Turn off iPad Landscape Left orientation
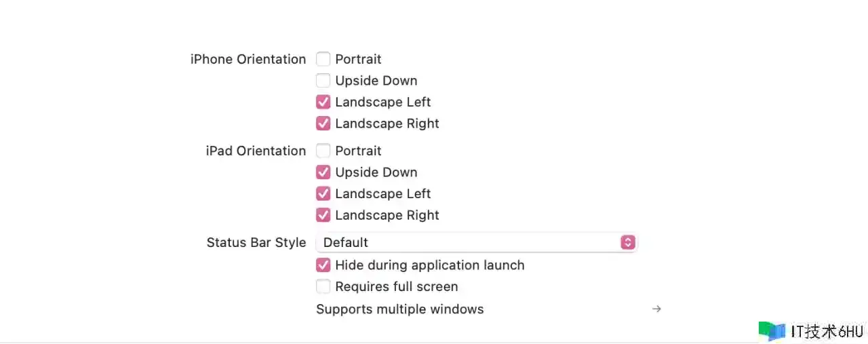 pos(323,194)
